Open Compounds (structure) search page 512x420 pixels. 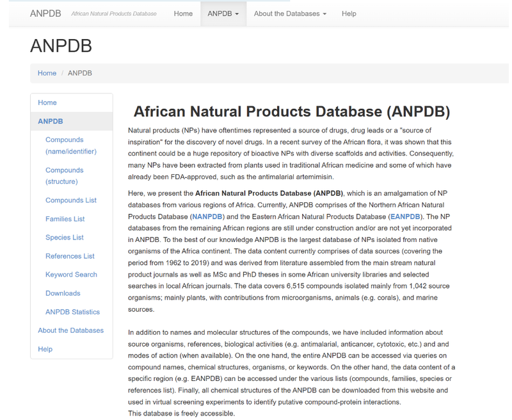[64, 176]
